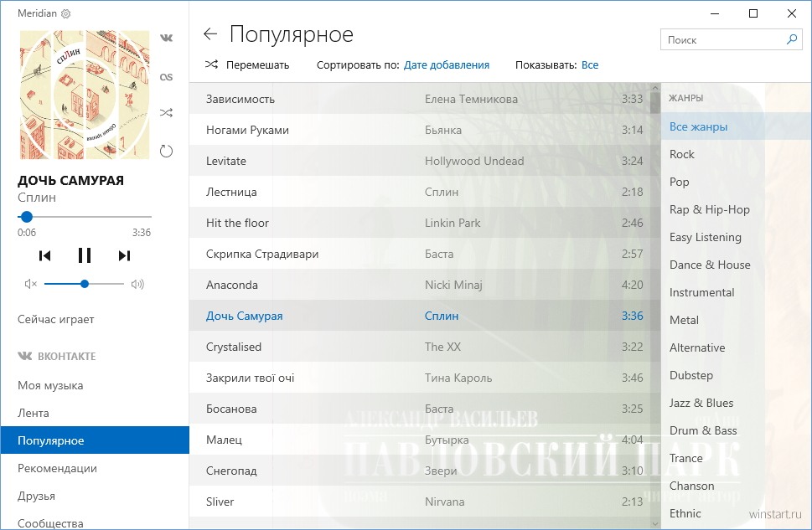Play track Снегопад
812x530 pixels.
(421, 471)
